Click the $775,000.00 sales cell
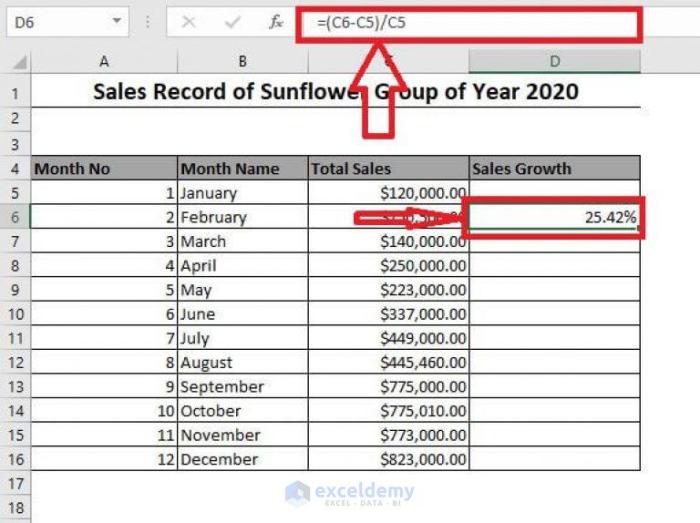 [388, 386]
